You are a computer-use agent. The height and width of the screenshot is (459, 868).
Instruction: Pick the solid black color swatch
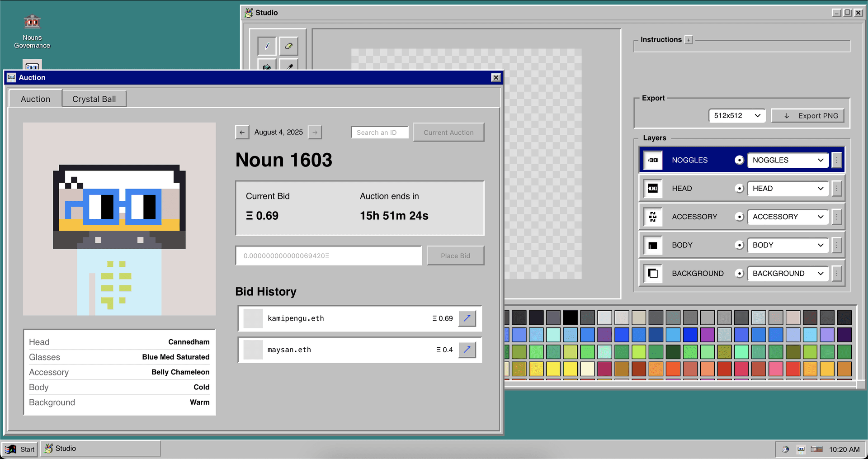point(570,317)
